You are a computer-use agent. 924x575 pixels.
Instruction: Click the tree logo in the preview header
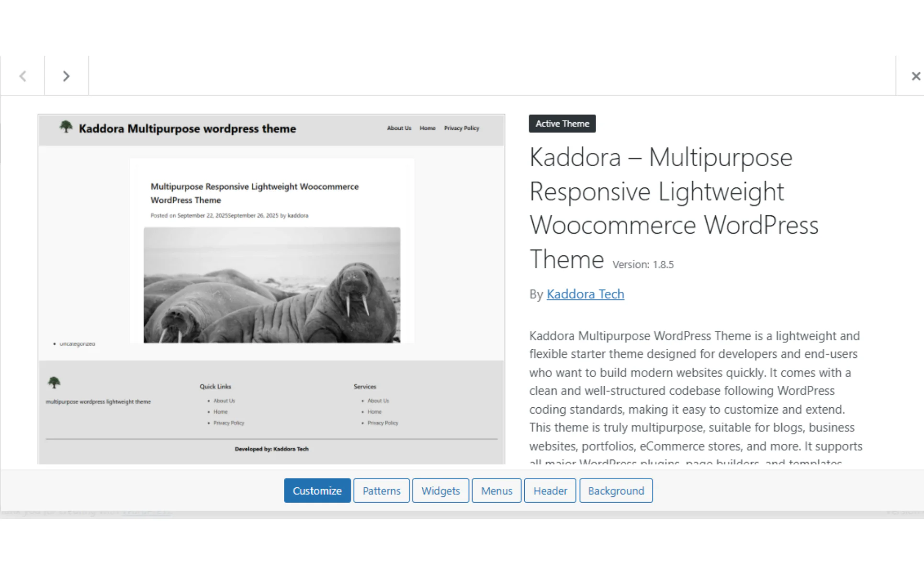(66, 126)
